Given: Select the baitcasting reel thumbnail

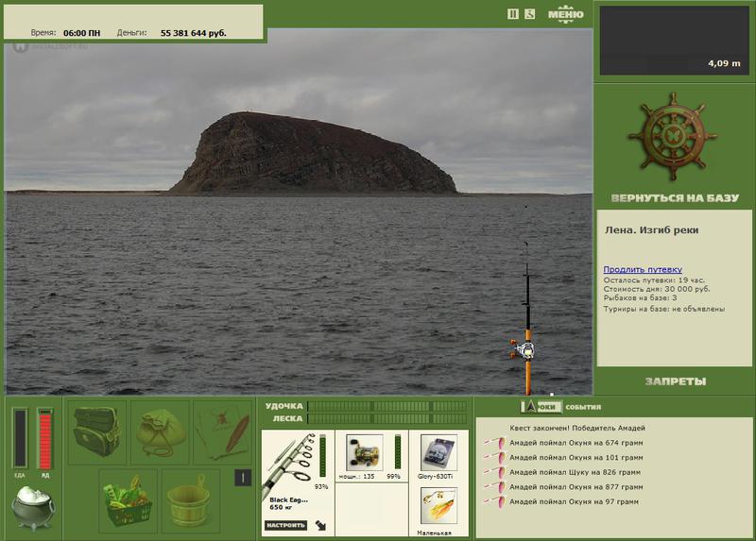Looking at the screenshot, I should 365,452.
